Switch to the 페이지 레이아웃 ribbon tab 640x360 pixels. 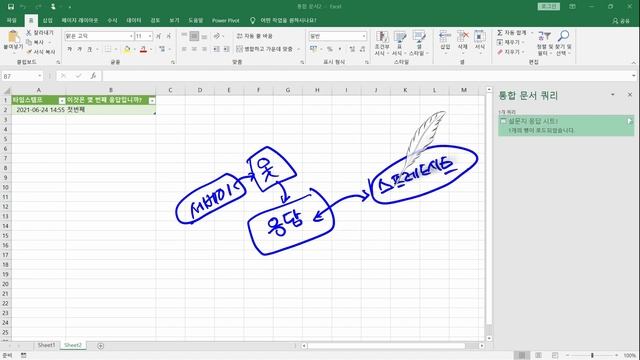point(80,20)
